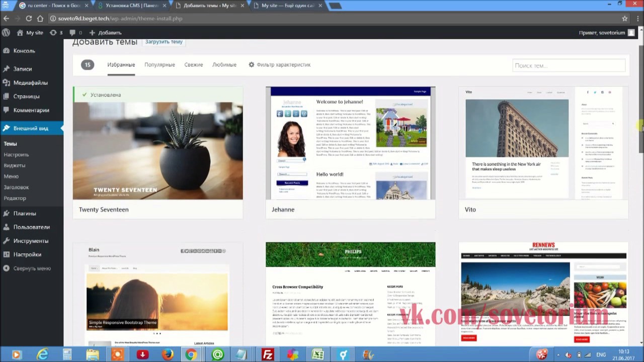644x362 pixels.
Task: Open the Заголовок submenu item
Action: point(16,188)
